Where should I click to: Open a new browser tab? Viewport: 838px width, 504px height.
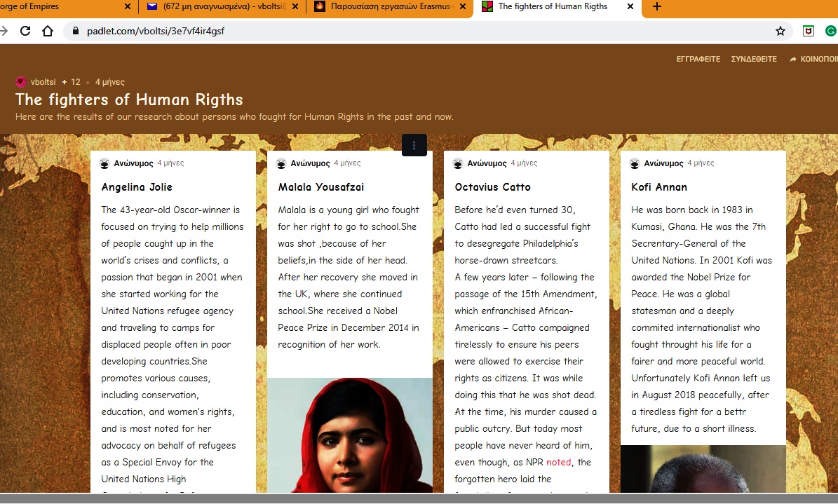click(x=656, y=7)
